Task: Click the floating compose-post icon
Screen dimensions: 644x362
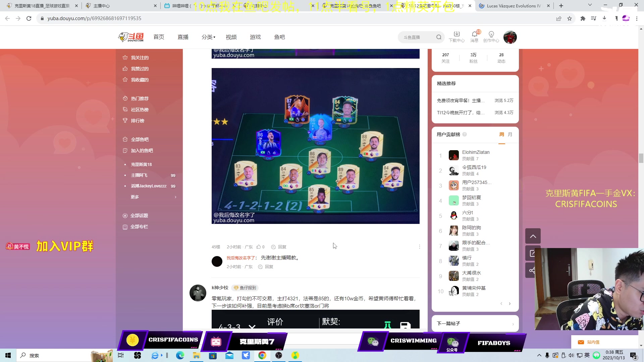Action: (x=533, y=253)
